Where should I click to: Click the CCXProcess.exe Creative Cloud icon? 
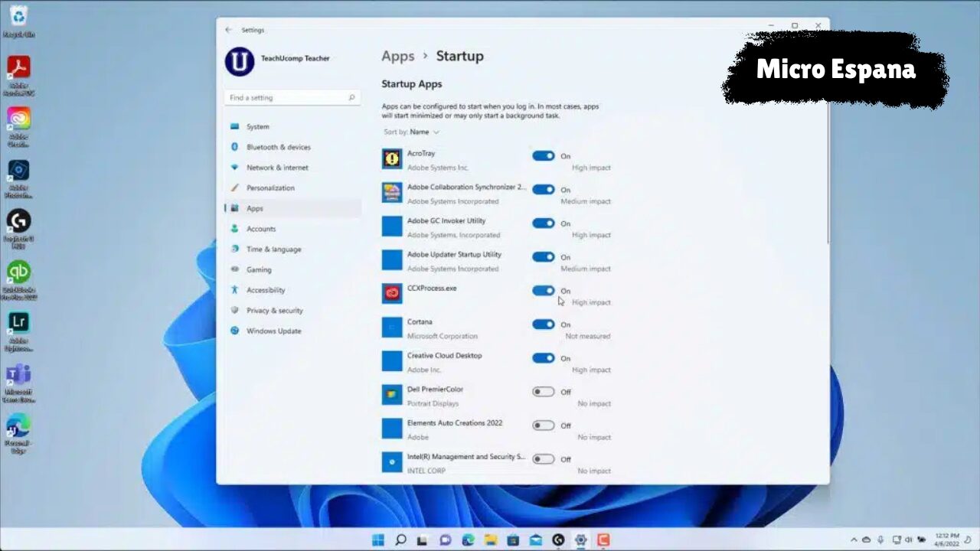392,294
